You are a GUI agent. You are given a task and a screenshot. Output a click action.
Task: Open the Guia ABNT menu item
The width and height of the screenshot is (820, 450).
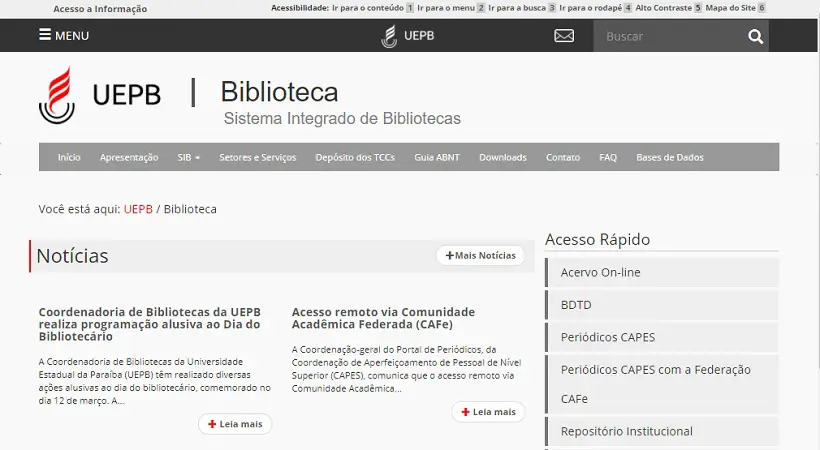(x=437, y=157)
